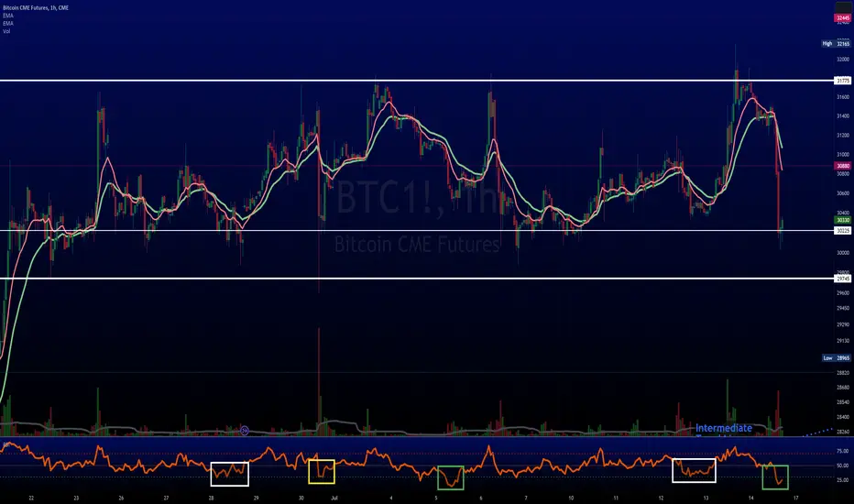Screen dimensions: 854x504
Task: Click date 17 on the time axis
Action: click(795, 498)
